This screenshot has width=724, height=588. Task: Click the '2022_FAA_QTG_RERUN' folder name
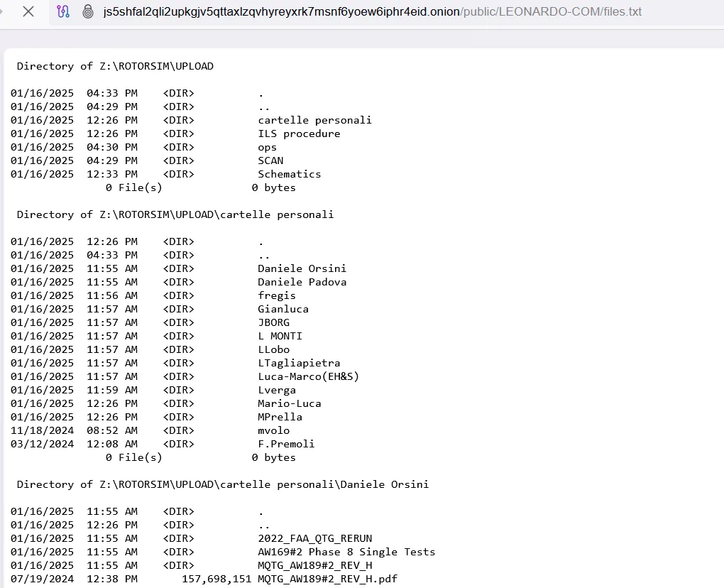point(315,538)
